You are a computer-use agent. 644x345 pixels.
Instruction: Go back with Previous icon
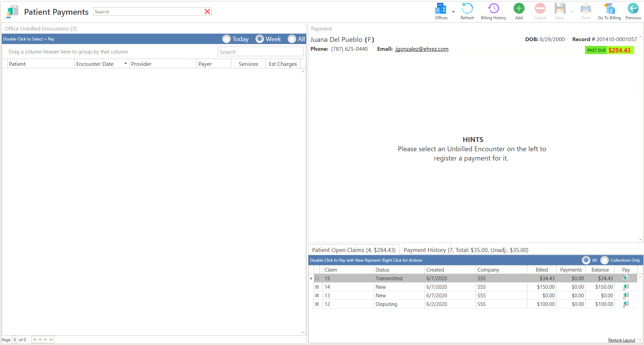633,11
